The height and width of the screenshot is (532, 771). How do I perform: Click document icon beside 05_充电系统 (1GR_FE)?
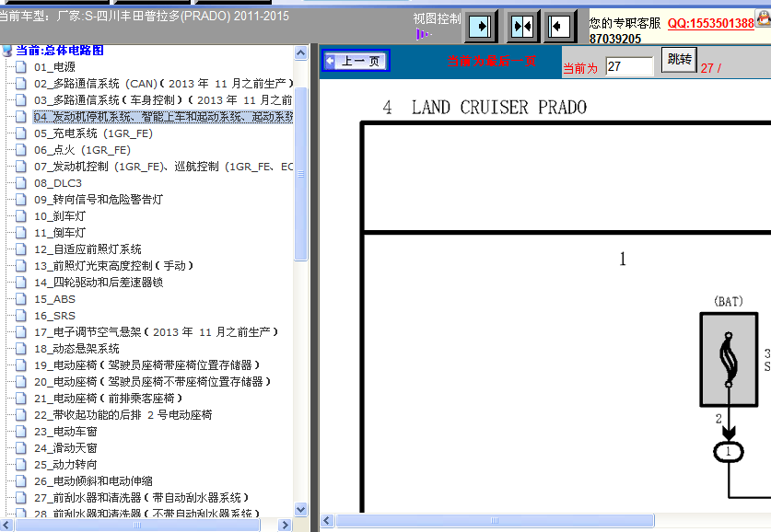[20, 133]
